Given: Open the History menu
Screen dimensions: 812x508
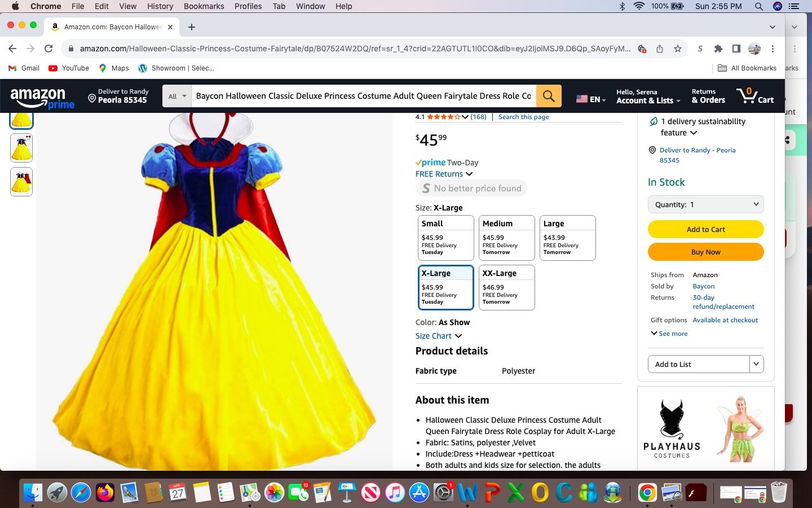Looking at the screenshot, I should (x=160, y=6).
